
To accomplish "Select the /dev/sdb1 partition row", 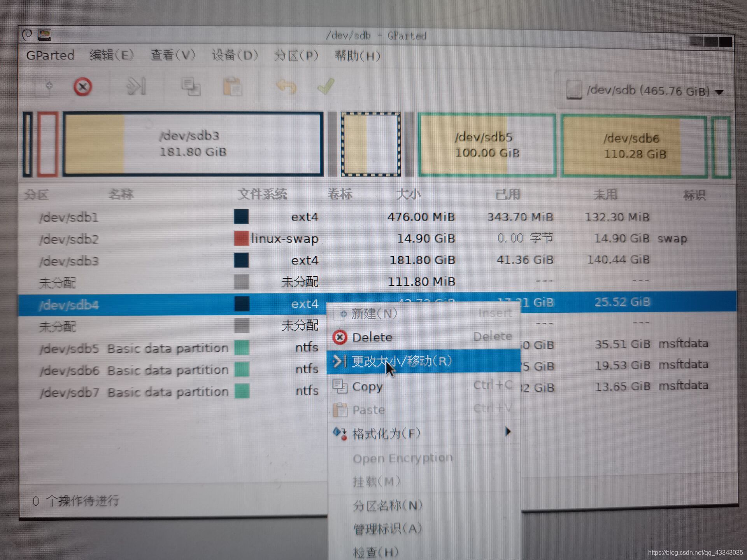I will click(377, 217).
